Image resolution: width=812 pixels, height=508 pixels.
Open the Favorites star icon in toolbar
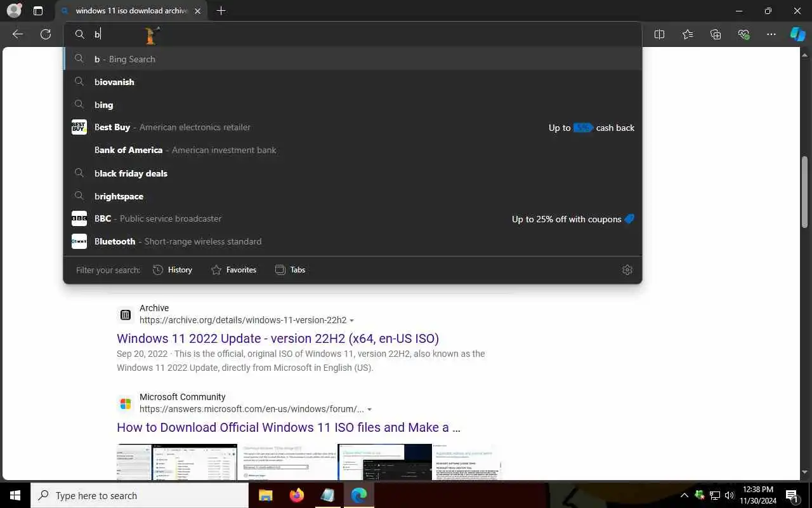pyautogui.click(x=688, y=34)
